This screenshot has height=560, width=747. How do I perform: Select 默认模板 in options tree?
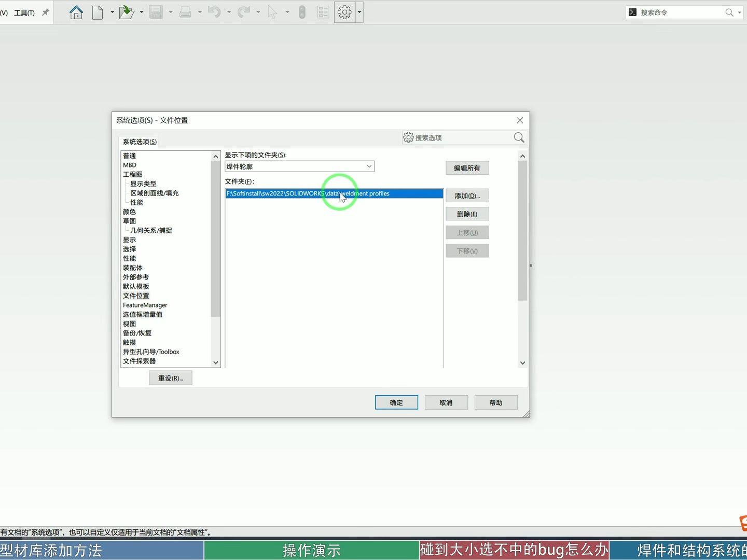pyautogui.click(x=136, y=286)
